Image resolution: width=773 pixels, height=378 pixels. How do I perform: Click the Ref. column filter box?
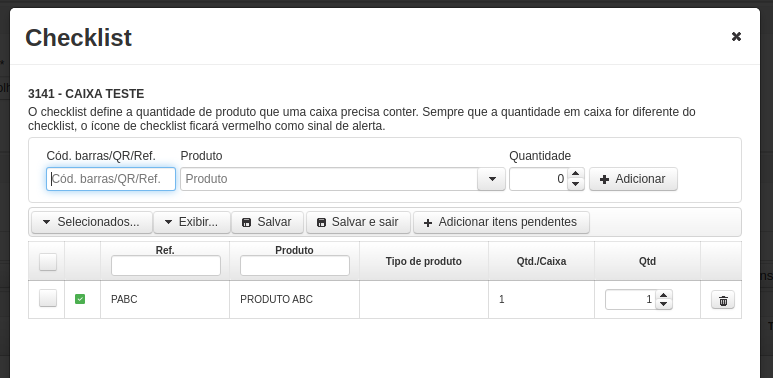(x=166, y=266)
